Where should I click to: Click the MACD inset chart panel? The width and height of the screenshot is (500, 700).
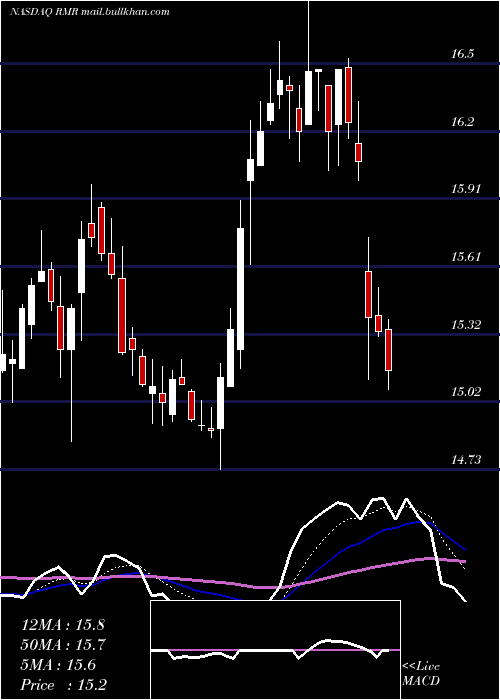[x=275, y=650]
